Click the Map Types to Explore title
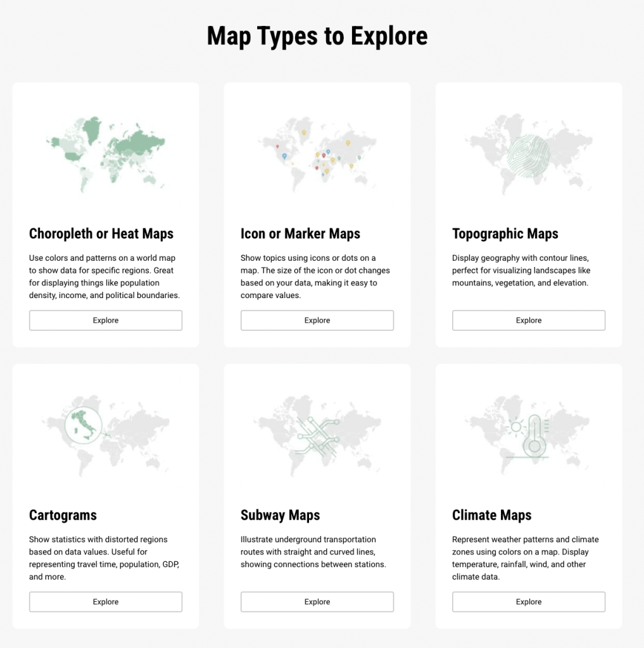The width and height of the screenshot is (644, 648). point(317,36)
